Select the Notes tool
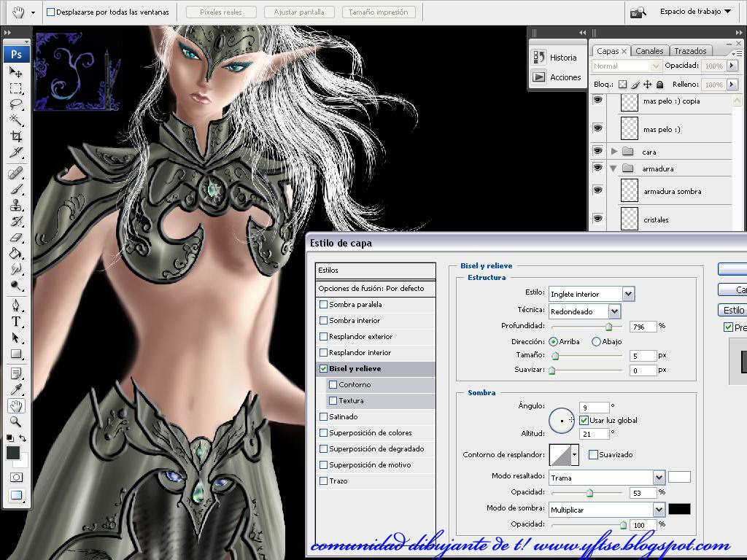Screen dimensions: 747x560 (x=16, y=373)
